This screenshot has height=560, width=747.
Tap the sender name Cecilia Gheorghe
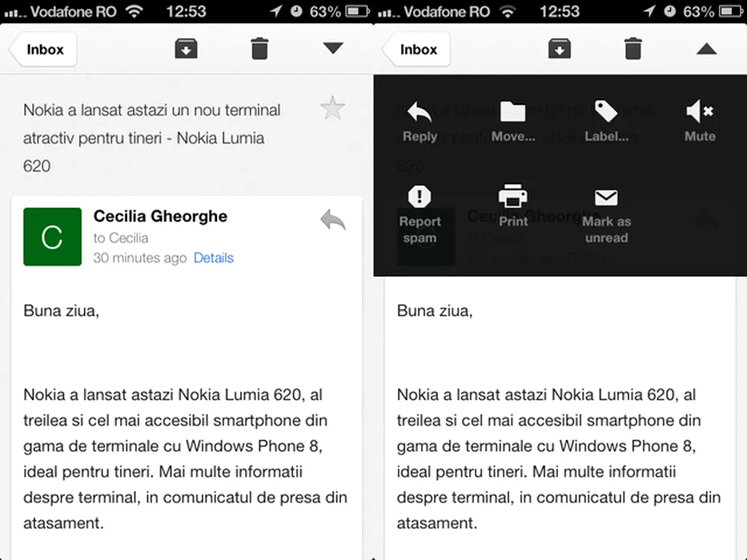coord(160,216)
